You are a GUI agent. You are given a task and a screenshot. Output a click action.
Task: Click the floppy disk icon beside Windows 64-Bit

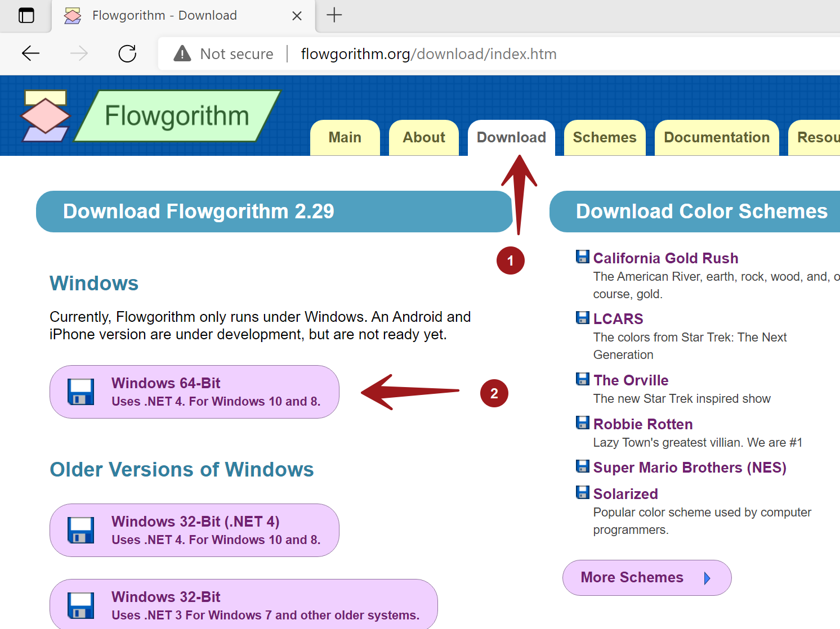coord(81,392)
